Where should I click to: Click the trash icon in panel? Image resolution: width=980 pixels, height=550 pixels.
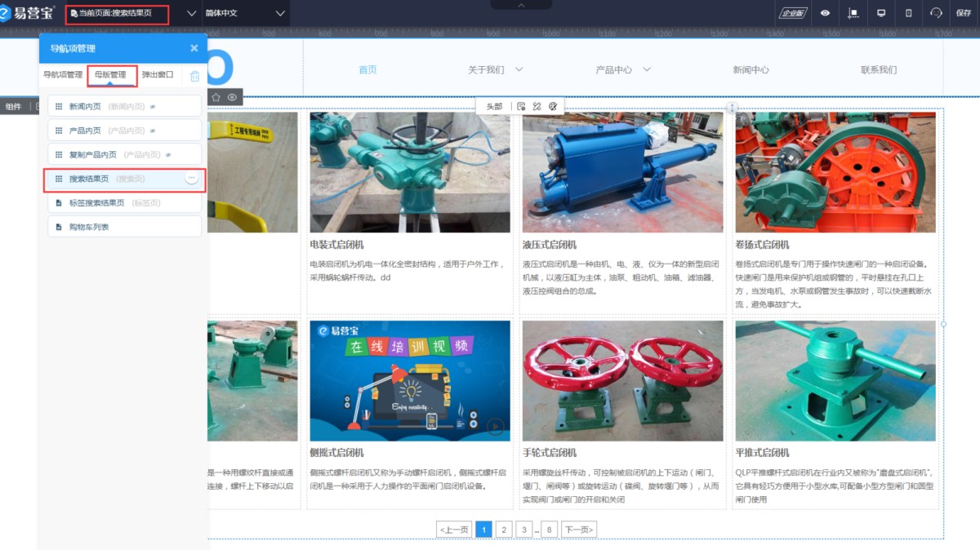pyautogui.click(x=195, y=76)
